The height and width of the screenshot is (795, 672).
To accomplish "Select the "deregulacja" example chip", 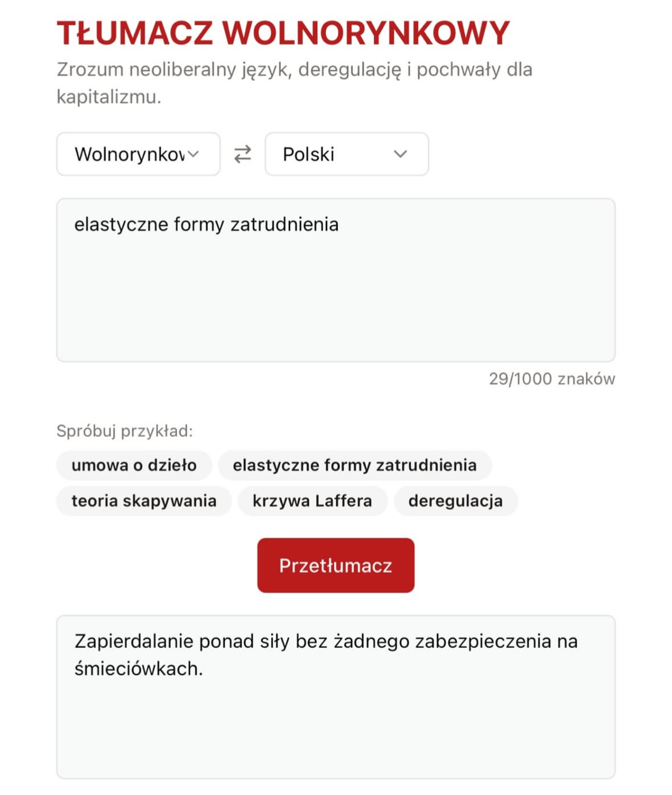I will click(455, 501).
